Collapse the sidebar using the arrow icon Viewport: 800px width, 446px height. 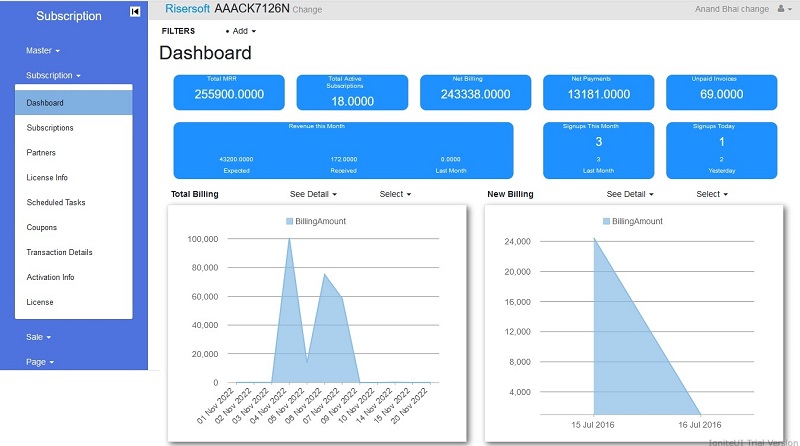pos(135,12)
